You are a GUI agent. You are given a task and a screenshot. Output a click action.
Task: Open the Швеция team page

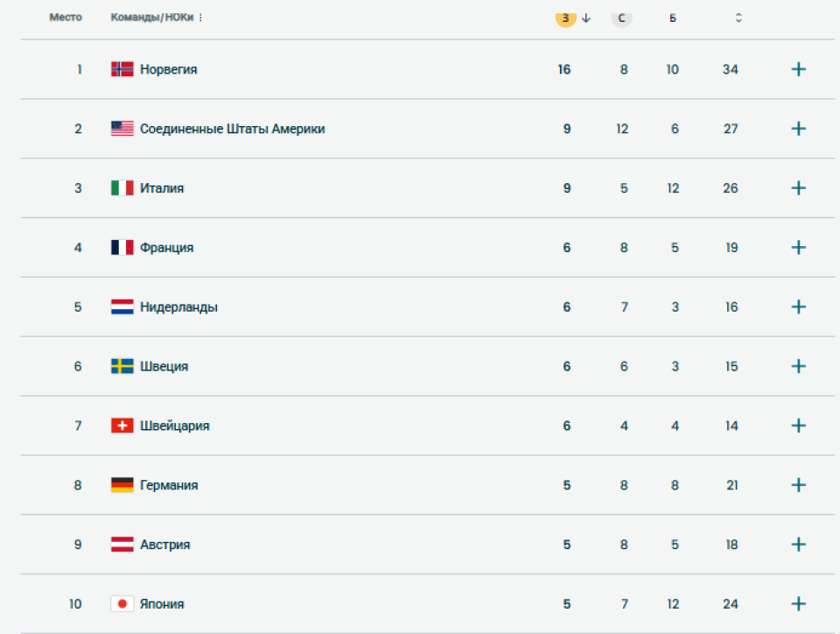click(x=164, y=366)
